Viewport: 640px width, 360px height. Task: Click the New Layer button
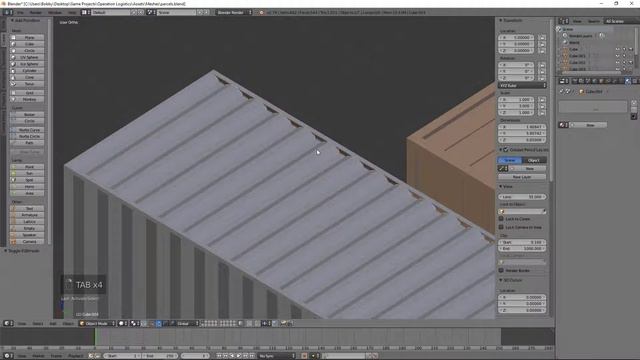pyautogui.click(x=522, y=177)
